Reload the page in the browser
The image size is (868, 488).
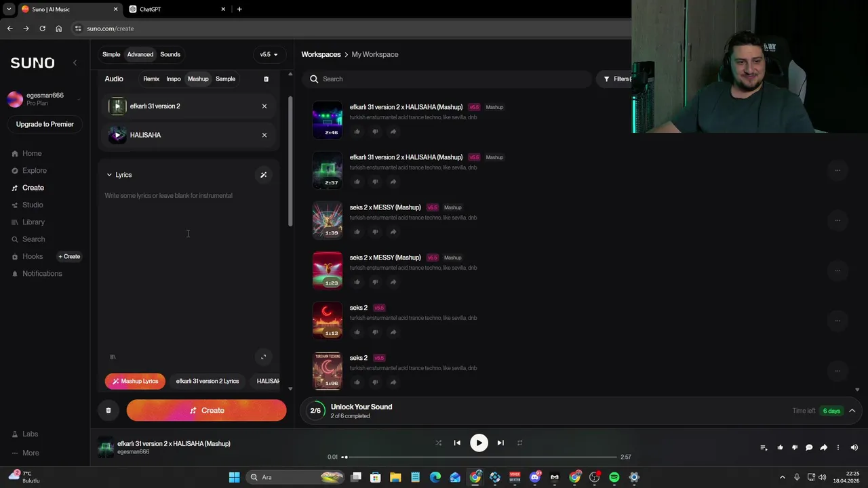point(42,28)
